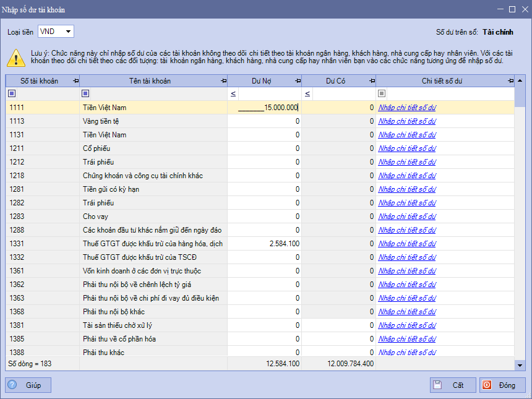
Task: Pin the Dư Có column
Action: (372, 81)
